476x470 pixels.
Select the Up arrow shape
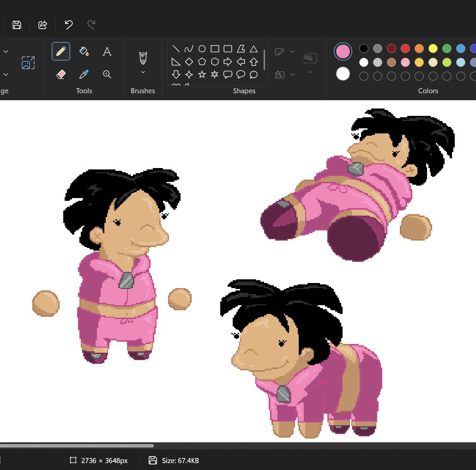(254, 61)
